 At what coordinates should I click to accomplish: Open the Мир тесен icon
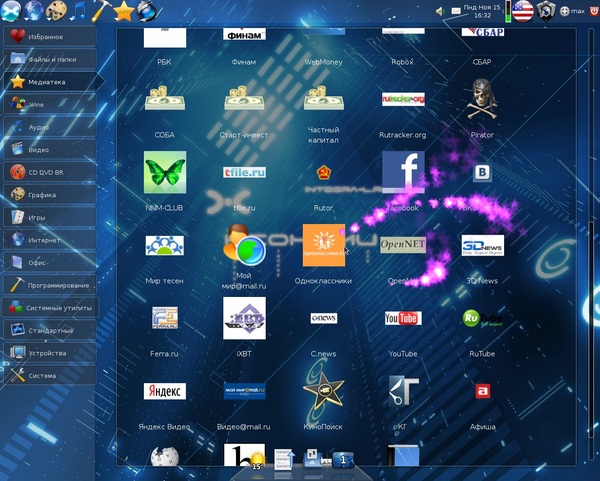click(165, 245)
